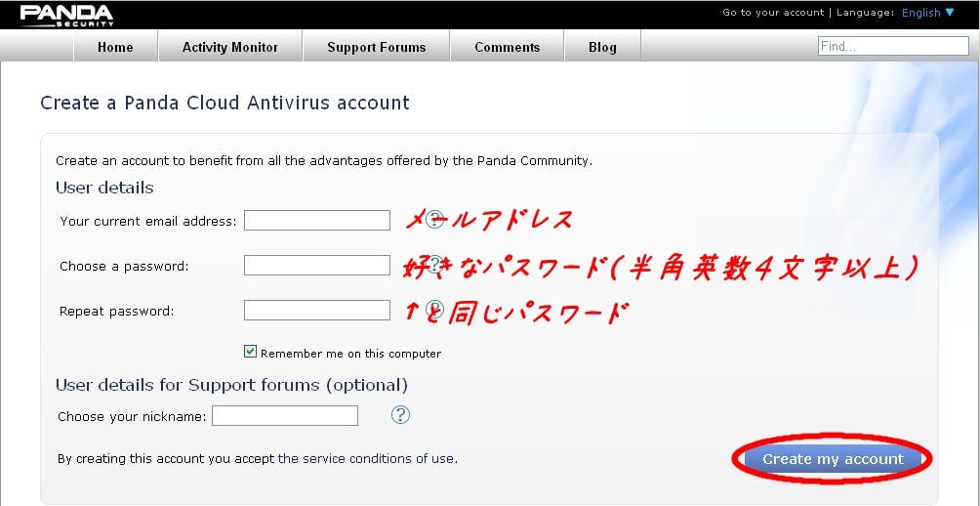Select the Blog tab
Viewport: 980px width, 506px height.
tap(602, 47)
